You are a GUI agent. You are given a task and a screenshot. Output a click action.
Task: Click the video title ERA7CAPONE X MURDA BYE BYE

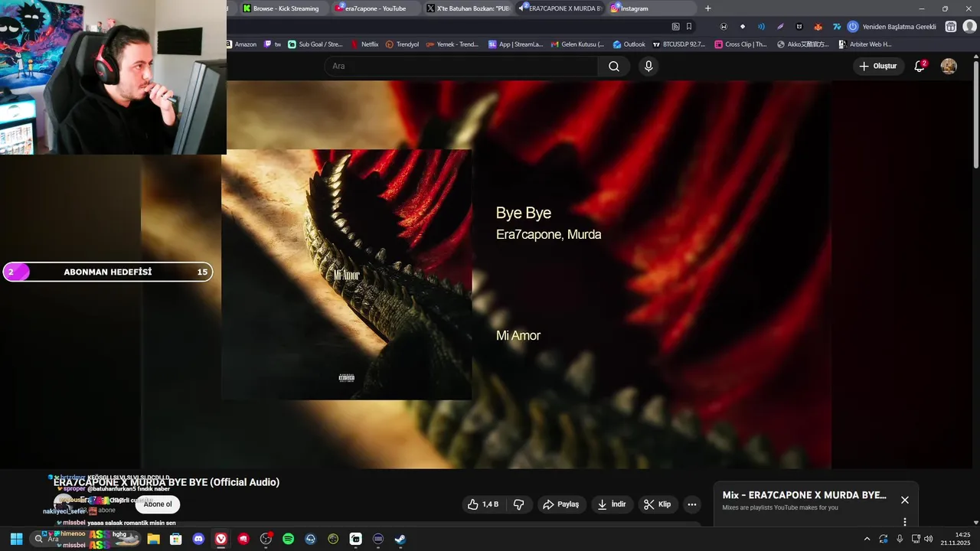(x=166, y=482)
